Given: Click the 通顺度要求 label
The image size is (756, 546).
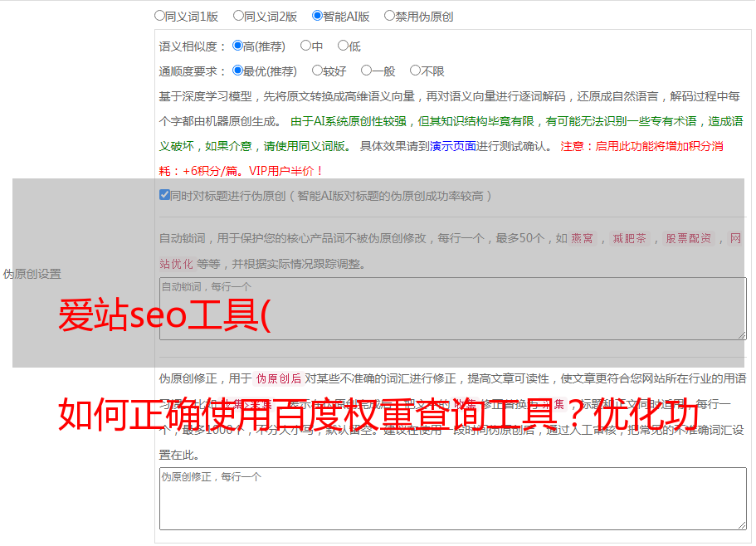Looking at the screenshot, I should coord(193,71).
